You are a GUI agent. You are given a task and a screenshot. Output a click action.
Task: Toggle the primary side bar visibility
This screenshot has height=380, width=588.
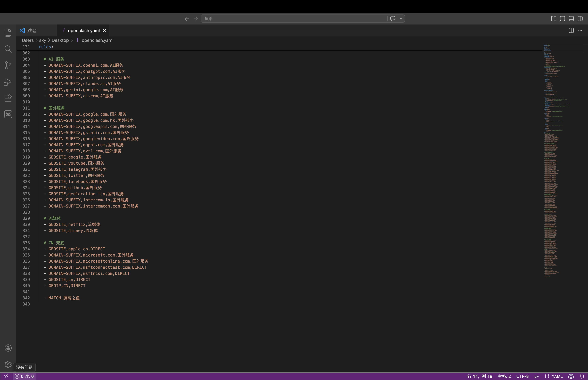pyautogui.click(x=562, y=19)
